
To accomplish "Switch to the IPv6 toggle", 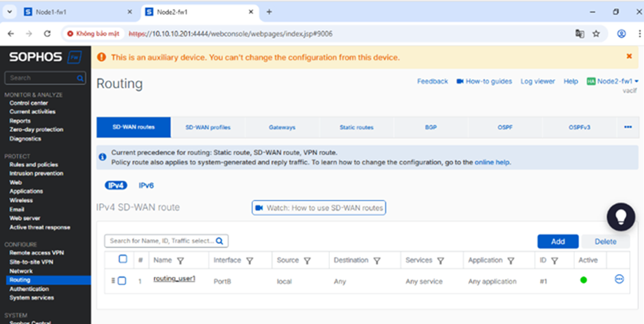I will pos(146,186).
